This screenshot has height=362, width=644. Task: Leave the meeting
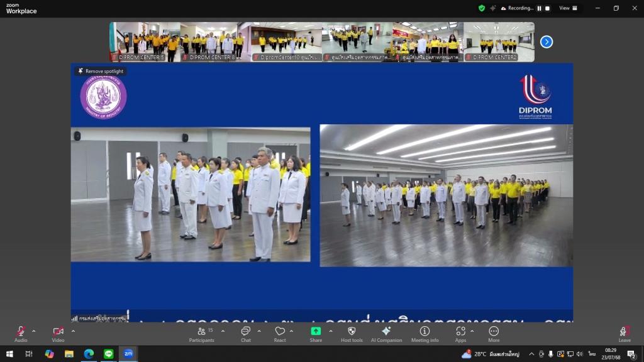[625, 334]
